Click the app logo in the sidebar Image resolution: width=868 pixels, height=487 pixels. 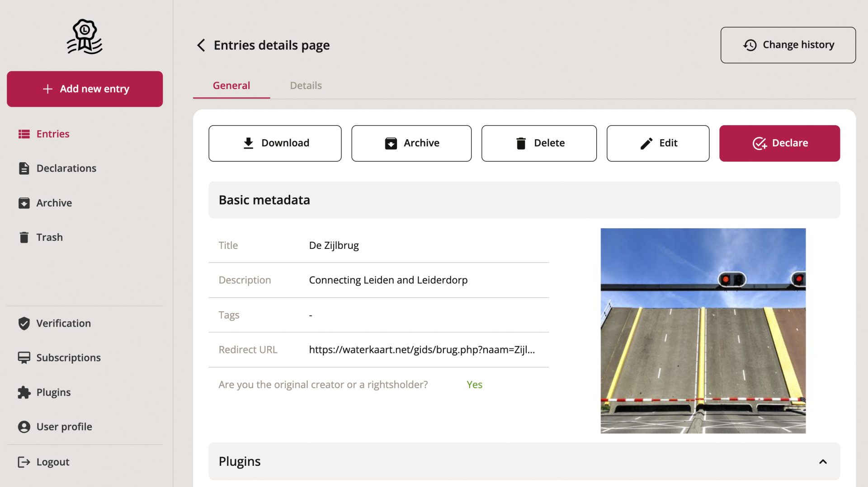tap(85, 37)
